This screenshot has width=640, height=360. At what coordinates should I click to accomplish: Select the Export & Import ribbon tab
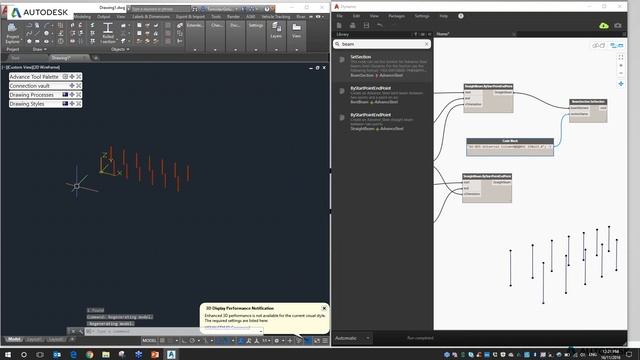(x=190, y=17)
